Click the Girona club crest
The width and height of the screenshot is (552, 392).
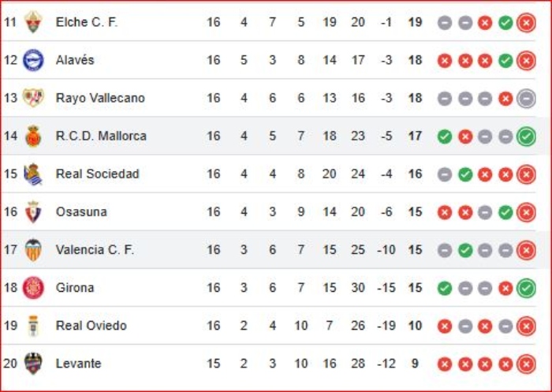click(33, 287)
